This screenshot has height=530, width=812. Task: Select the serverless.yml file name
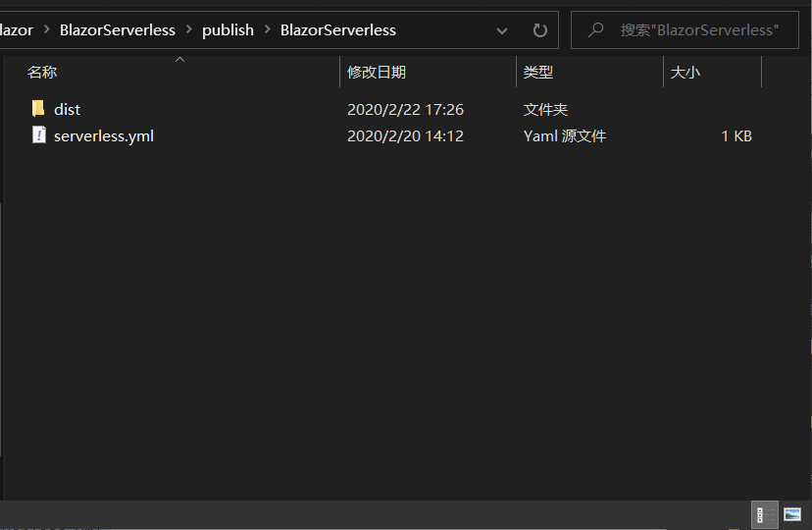(x=104, y=135)
